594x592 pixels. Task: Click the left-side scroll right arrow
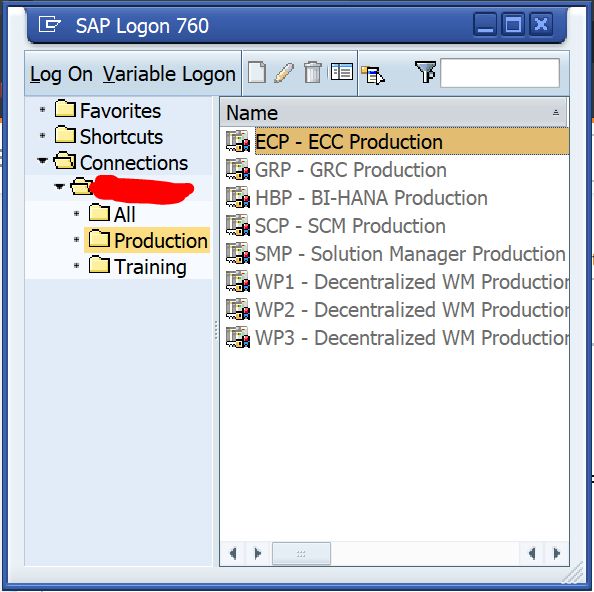coord(258,554)
